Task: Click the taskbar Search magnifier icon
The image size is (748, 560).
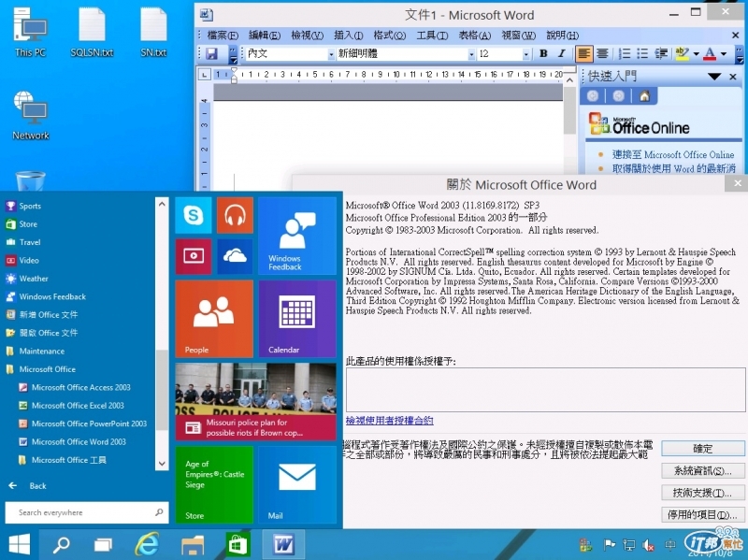Action: point(61,544)
